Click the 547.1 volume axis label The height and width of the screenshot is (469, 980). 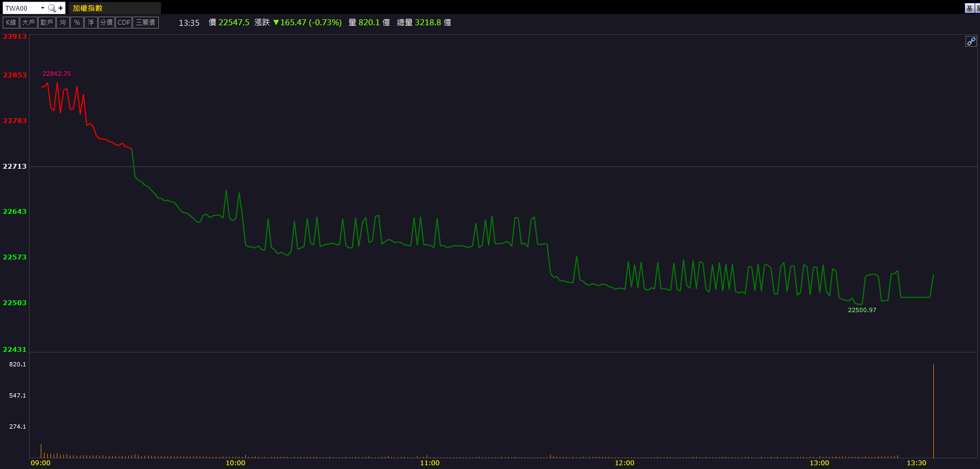[18, 395]
